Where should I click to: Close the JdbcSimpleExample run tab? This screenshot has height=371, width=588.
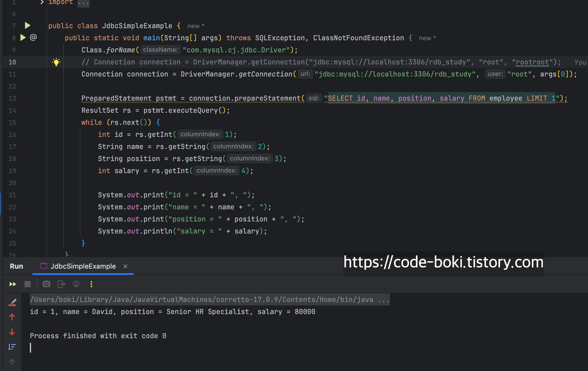125,266
